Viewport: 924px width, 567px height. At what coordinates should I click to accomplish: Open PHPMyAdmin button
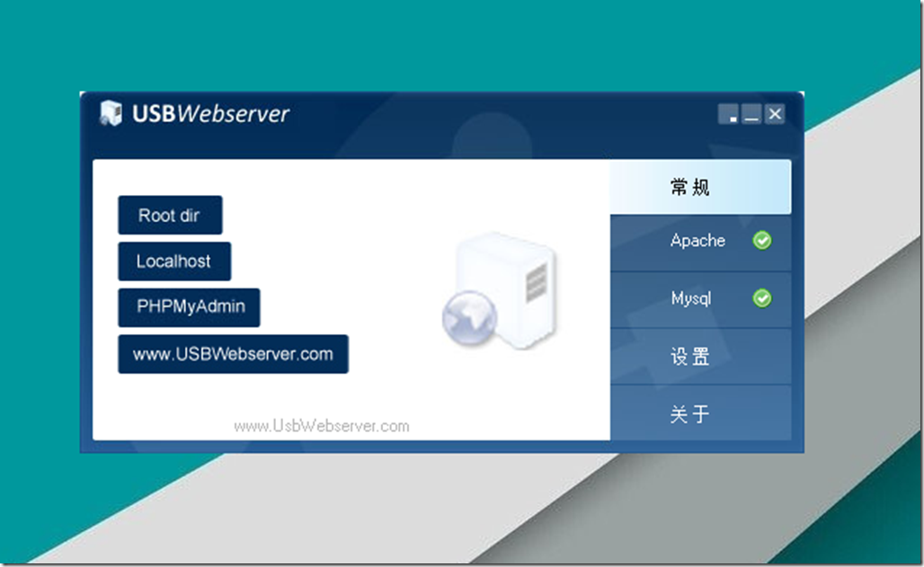point(189,307)
